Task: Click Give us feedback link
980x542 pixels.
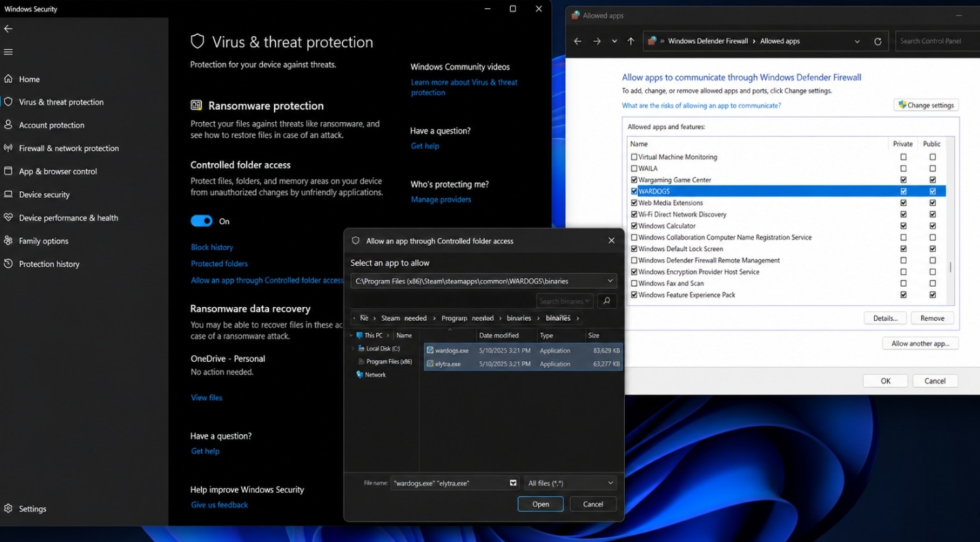Action: [219, 505]
